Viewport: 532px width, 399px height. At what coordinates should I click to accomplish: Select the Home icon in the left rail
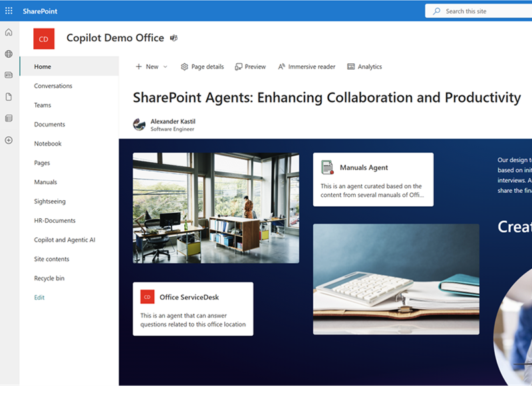point(8,32)
